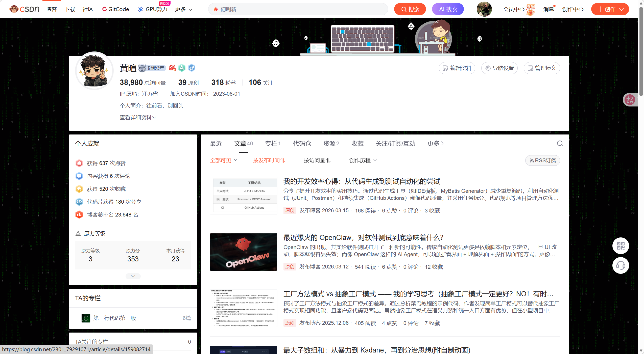Switch to the 专栏 tab
The width and height of the screenshot is (644, 354).
(x=272, y=144)
